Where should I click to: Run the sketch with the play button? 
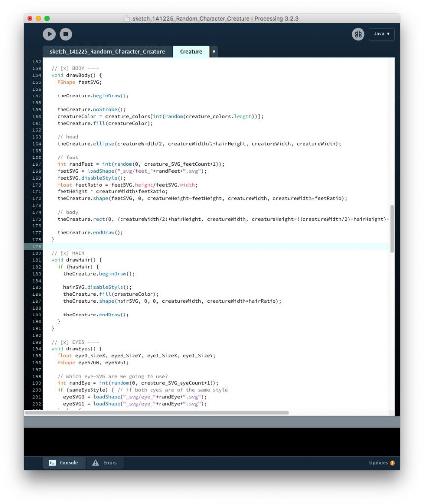click(49, 34)
